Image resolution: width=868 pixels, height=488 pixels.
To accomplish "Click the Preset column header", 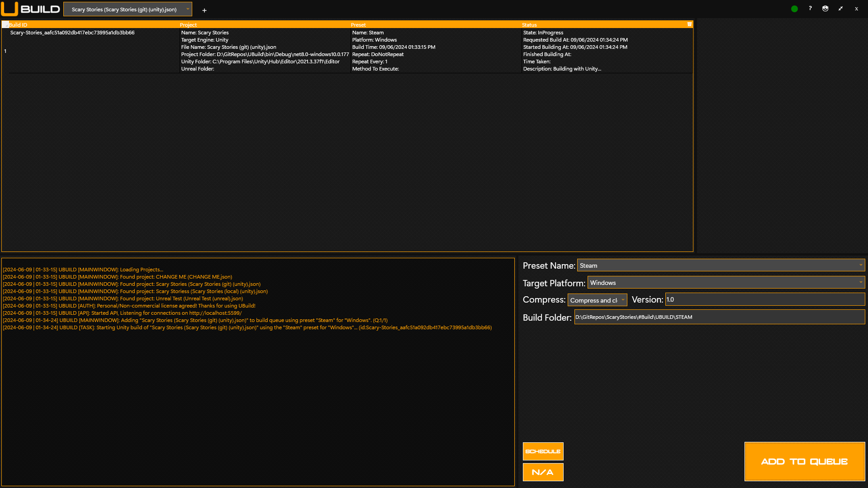I will click(x=358, y=25).
